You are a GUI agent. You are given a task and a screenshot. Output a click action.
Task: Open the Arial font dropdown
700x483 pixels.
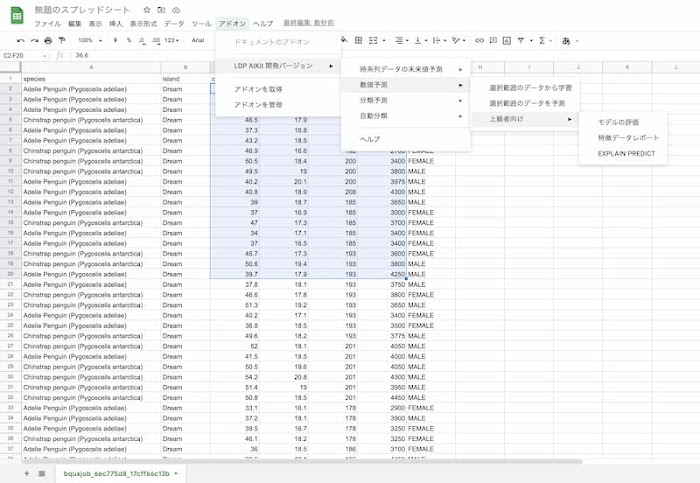tap(198, 41)
